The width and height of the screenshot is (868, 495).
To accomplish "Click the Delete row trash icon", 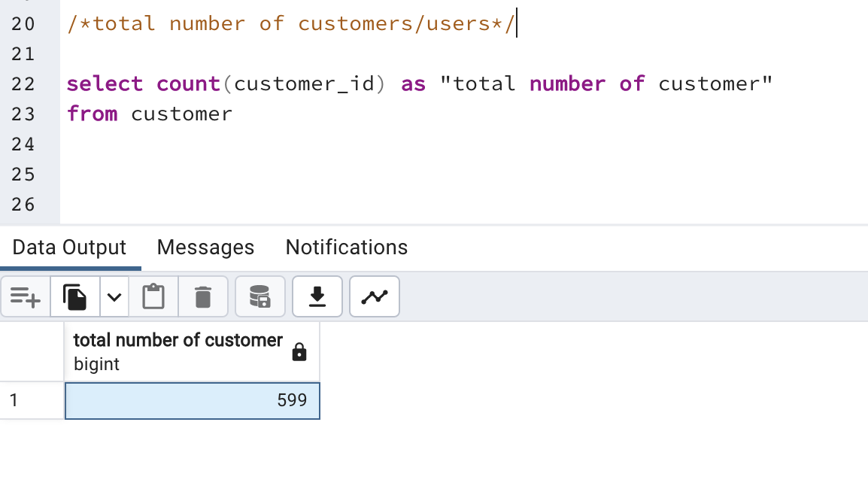I will [203, 297].
